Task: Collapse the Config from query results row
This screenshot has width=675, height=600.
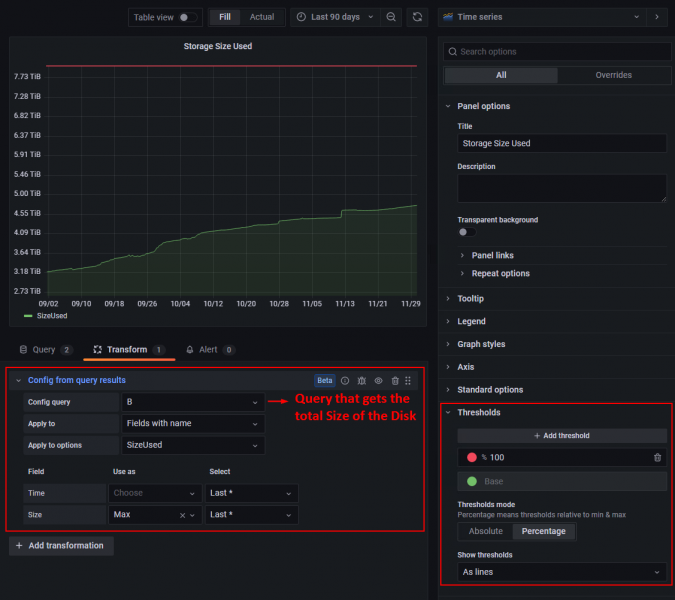Action: (18, 380)
